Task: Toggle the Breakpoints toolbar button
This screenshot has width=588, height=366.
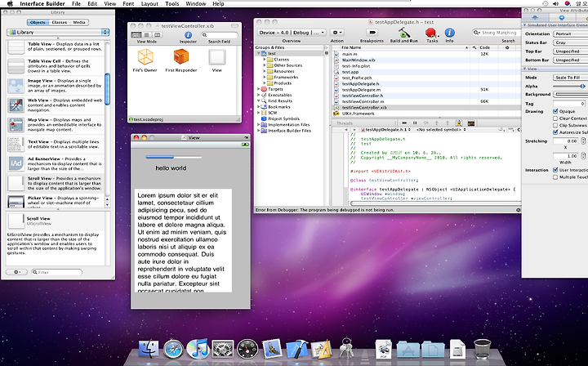Action: click(372, 33)
